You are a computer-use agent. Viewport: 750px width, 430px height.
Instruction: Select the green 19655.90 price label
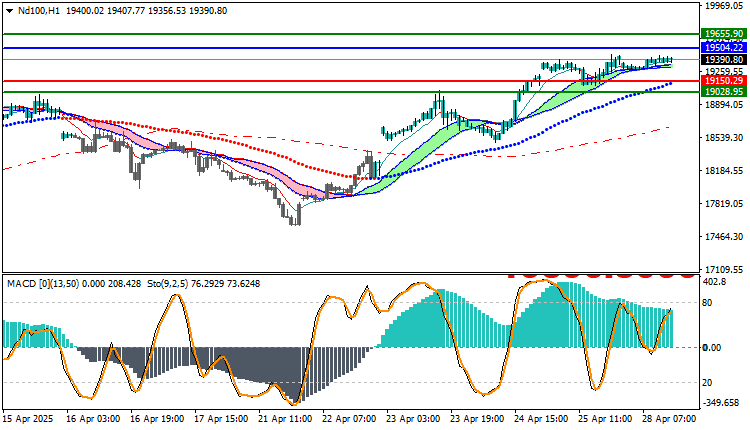(x=725, y=34)
